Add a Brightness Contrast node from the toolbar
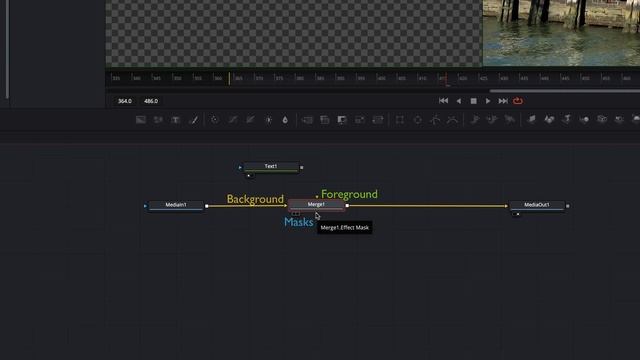Image resolution: width=640 pixels, height=360 pixels. (x=269, y=120)
